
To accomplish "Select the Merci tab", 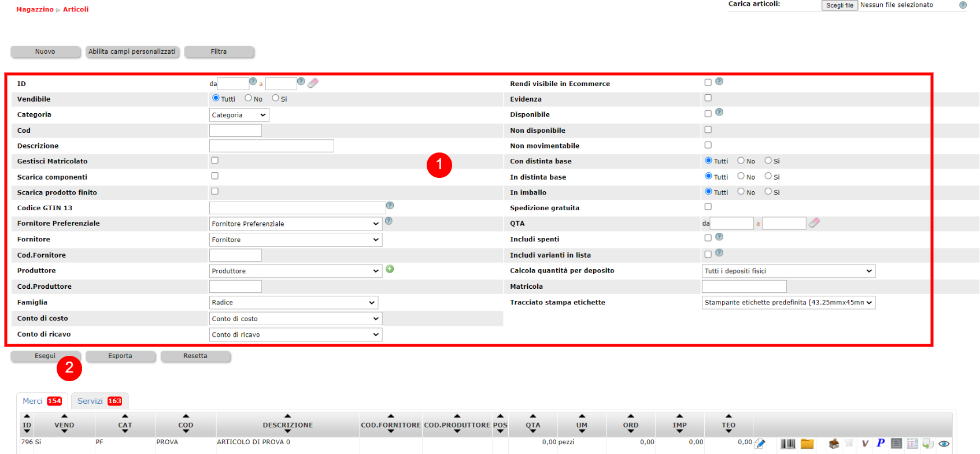I will (42, 401).
